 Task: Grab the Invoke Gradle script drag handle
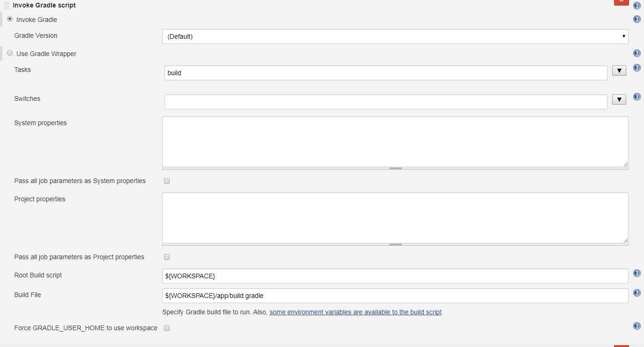7,5
